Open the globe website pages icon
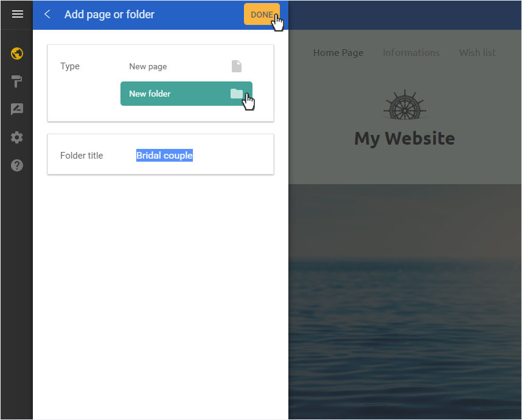 [x=17, y=53]
